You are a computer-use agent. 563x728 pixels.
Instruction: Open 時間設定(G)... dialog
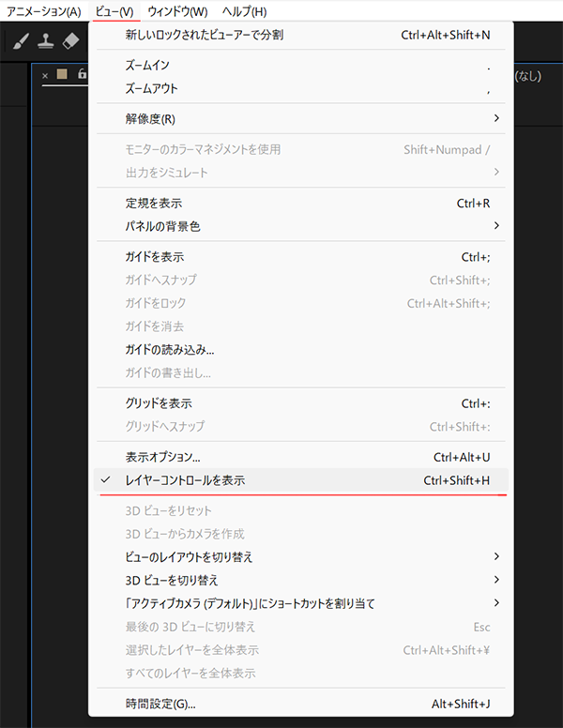pos(160,704)
